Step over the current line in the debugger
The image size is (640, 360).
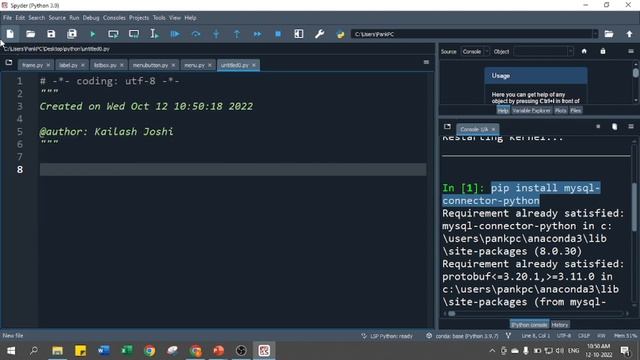coord(196,34)
